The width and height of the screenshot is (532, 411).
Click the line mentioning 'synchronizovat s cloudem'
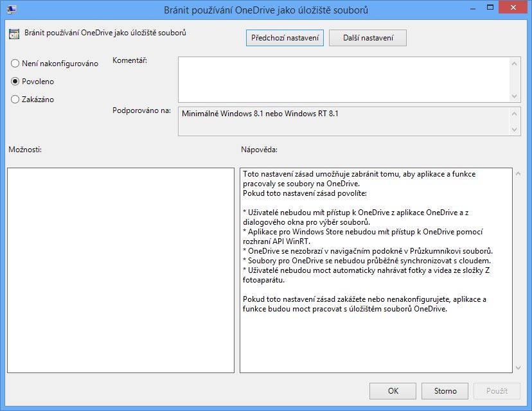pos(367,261)
